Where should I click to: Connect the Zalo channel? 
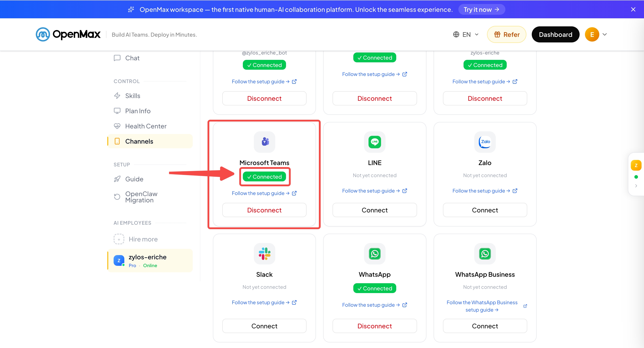(x=485, y=210)
